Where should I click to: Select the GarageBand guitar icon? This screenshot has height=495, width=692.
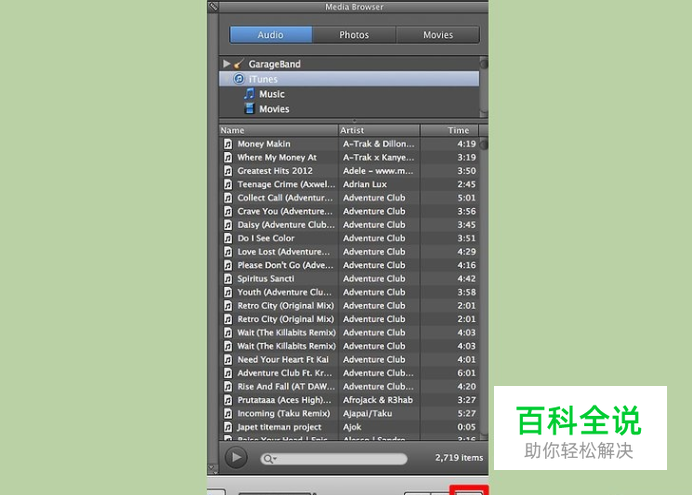[239, 64]
